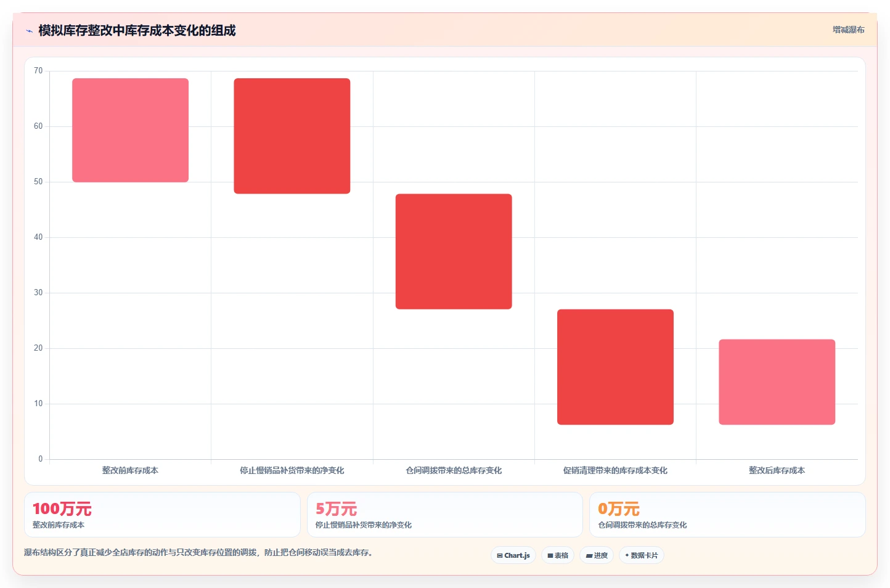Click the waterfall icon beside the title
The image size is (890, 588).
click(x=29, y=31)
